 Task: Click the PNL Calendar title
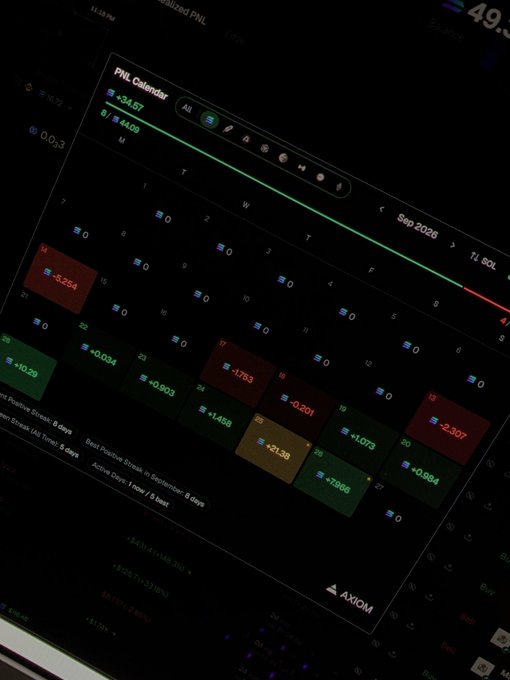point(141,83)
